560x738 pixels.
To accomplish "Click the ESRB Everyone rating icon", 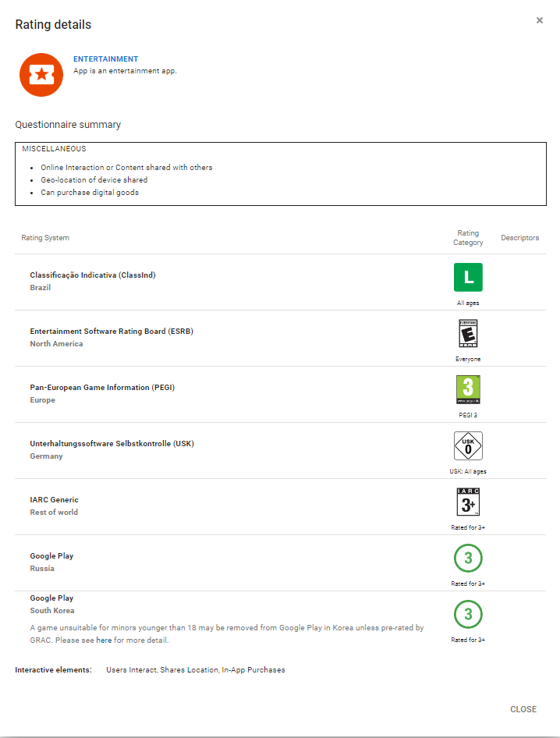I will point(468,334).
